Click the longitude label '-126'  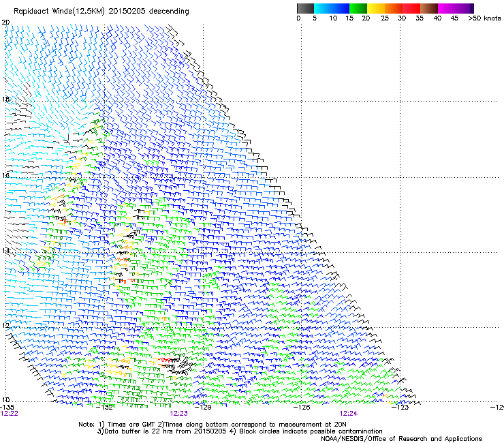click(302, 407)
